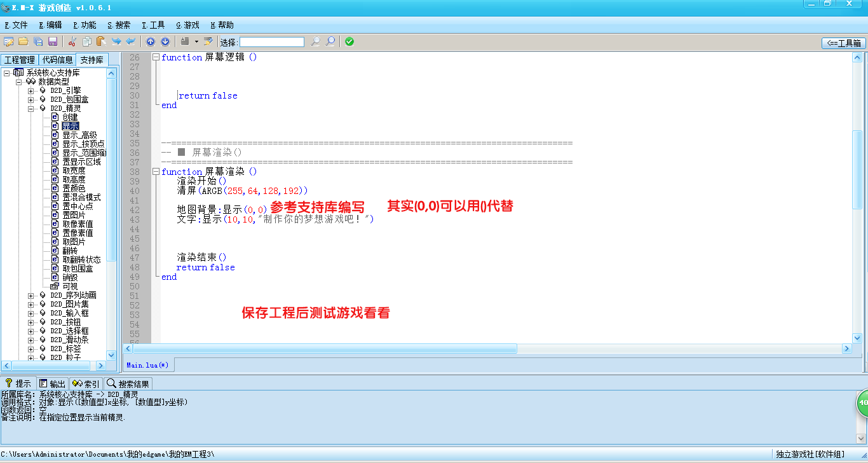Expand the D2D_输入框 tree node

pos(31,314)
